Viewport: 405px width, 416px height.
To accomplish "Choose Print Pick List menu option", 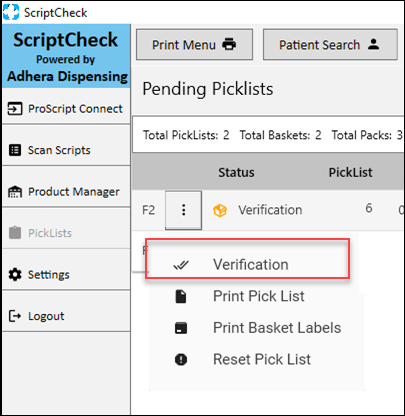I will click(258, 296).
